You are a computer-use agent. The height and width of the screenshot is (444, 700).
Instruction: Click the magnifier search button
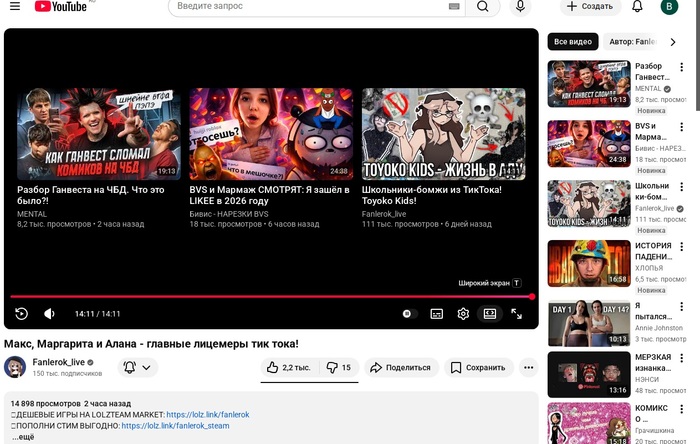[x=482, y=6]
